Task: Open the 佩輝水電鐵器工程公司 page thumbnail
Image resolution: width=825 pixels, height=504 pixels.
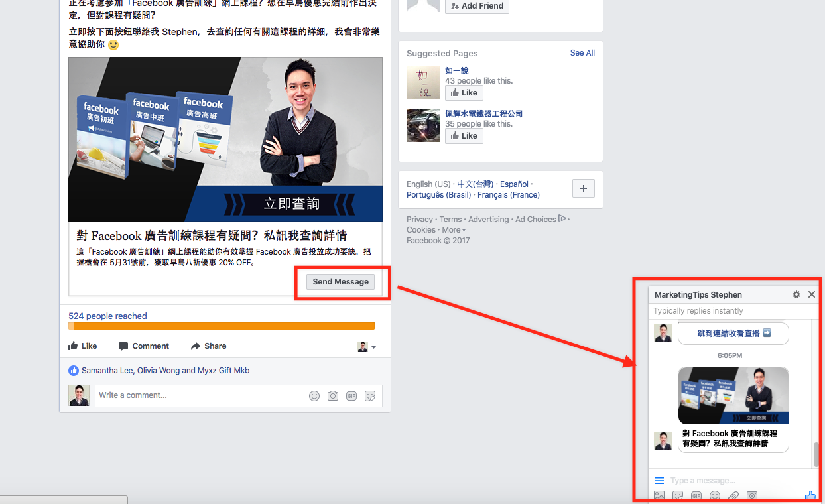Action: [423, 125]
